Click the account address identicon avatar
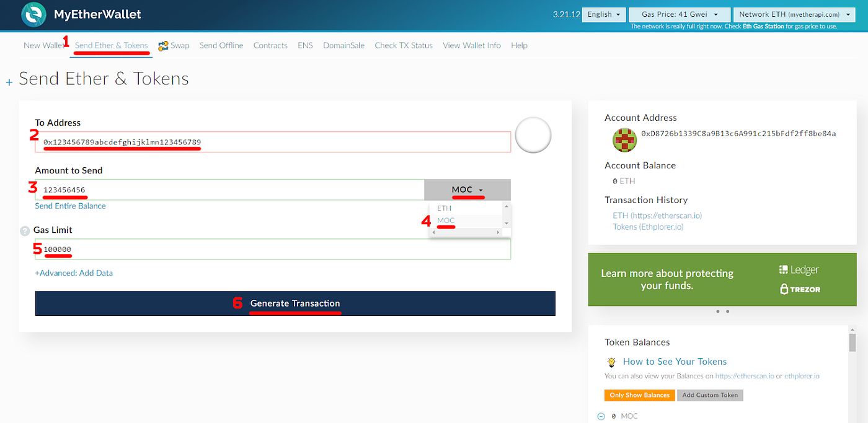868x423 pixels. point(624,140)
